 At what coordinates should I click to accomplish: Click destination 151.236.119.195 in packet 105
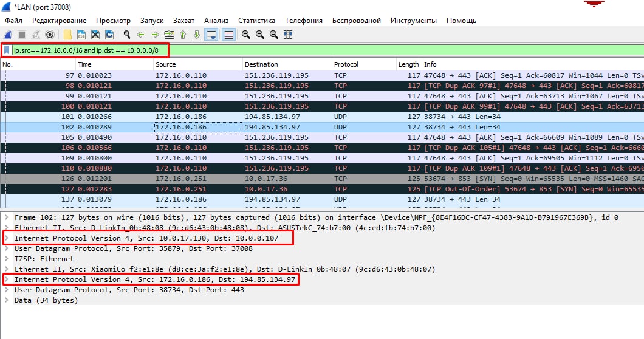point(276,137)
